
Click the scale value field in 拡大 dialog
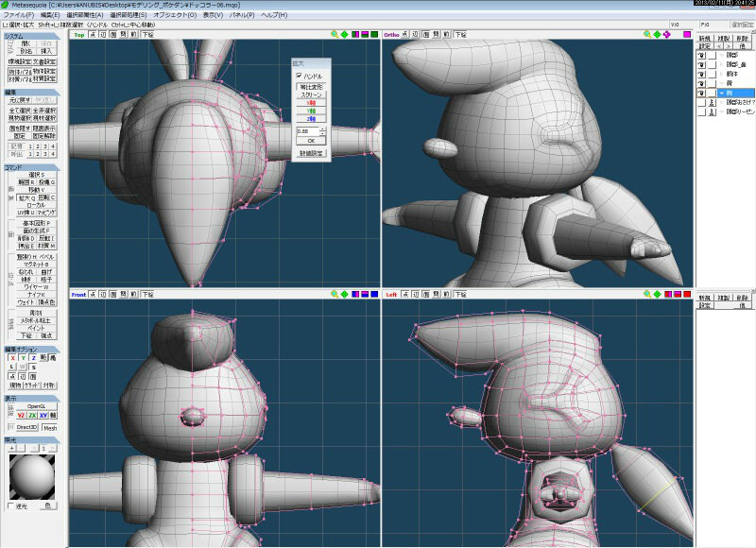point(308,131)
